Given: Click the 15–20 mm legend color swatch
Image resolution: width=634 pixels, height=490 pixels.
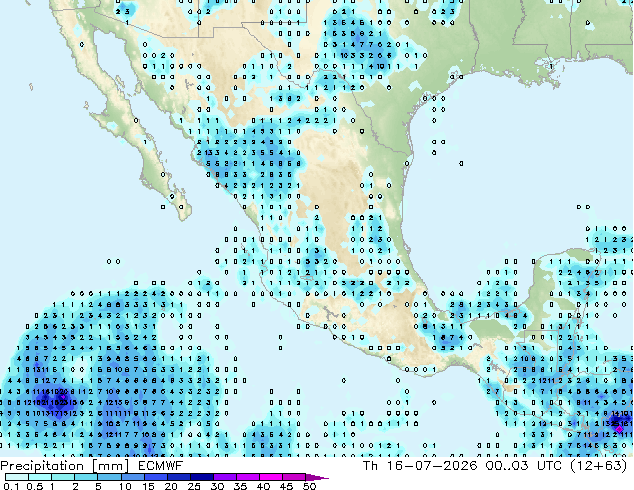Looking at the screenshot, I should [x=156, y=477].
